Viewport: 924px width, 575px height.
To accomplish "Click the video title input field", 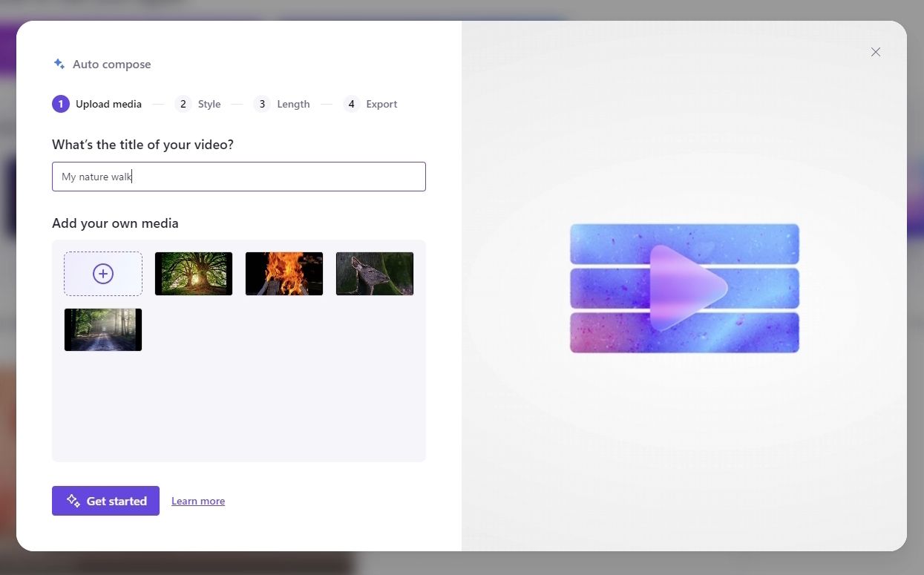I will coord(238,176).
